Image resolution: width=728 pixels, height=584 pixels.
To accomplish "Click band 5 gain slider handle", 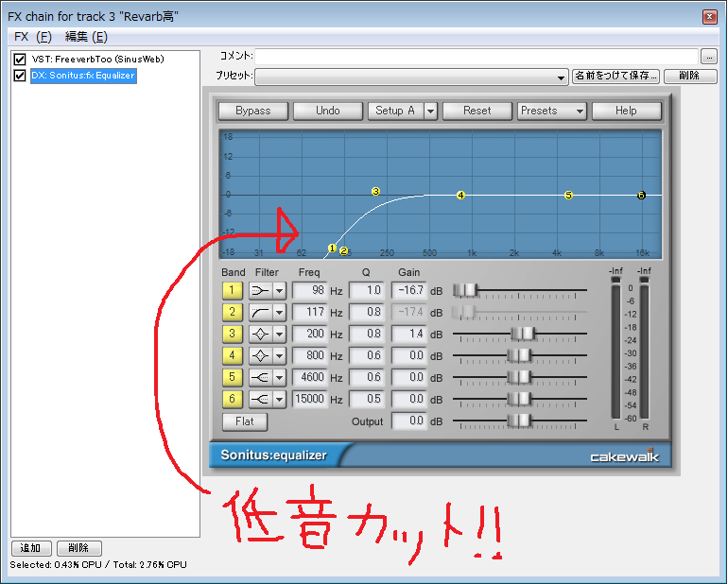I will click(x=519, y=377).
